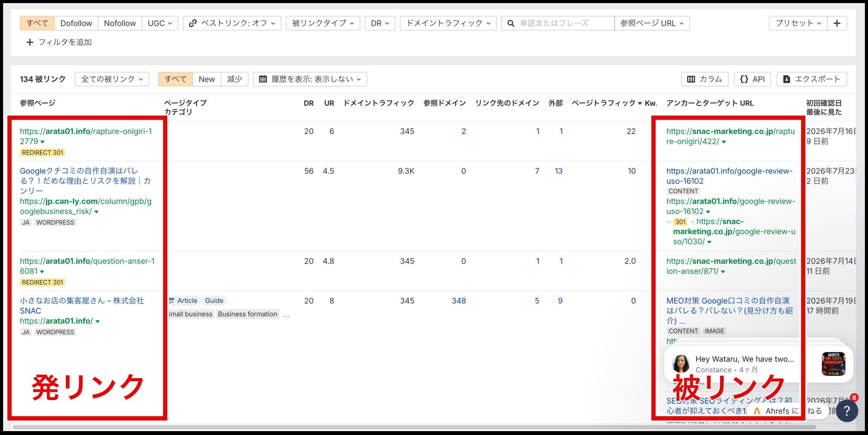Sort by ページトラフィック column header

(607, 103)
